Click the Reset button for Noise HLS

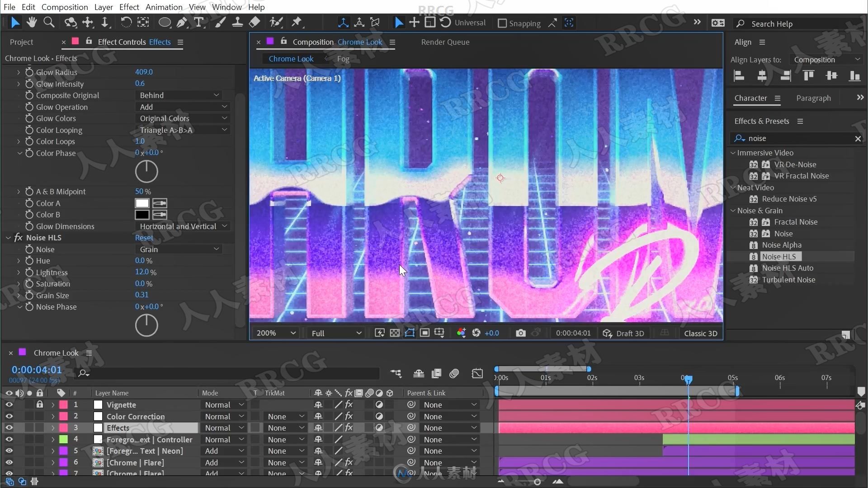pos(144,237)
